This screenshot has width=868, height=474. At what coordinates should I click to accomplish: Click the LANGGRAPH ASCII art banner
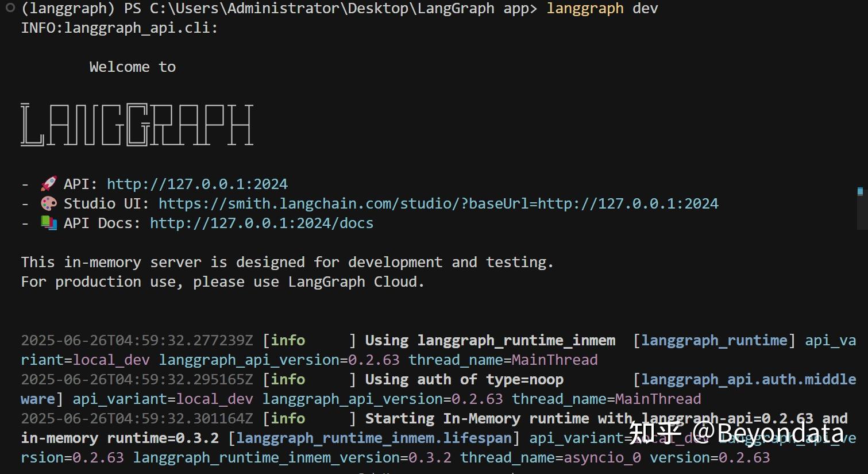click(137, 125)
